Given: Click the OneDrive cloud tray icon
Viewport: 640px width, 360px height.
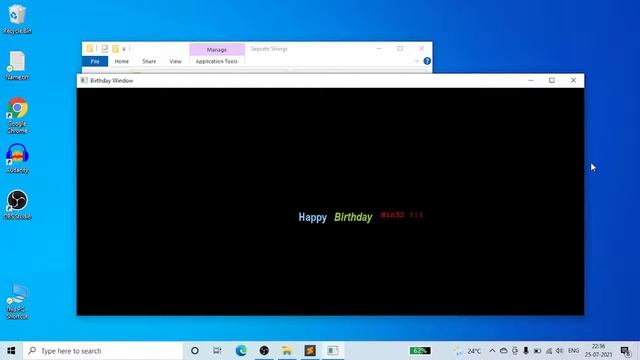Looking at the screenshot, I should 504,351.
